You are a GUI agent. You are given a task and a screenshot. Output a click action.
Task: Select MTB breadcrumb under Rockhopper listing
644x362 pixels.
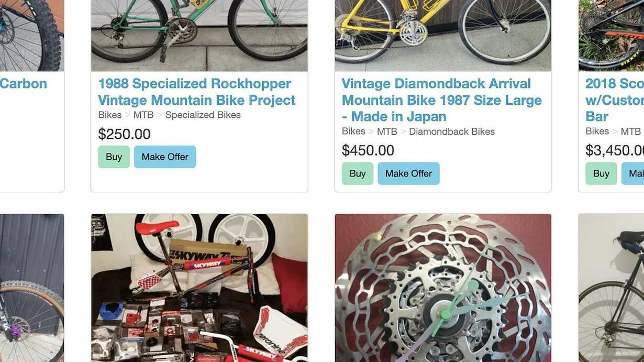[143, 115]
